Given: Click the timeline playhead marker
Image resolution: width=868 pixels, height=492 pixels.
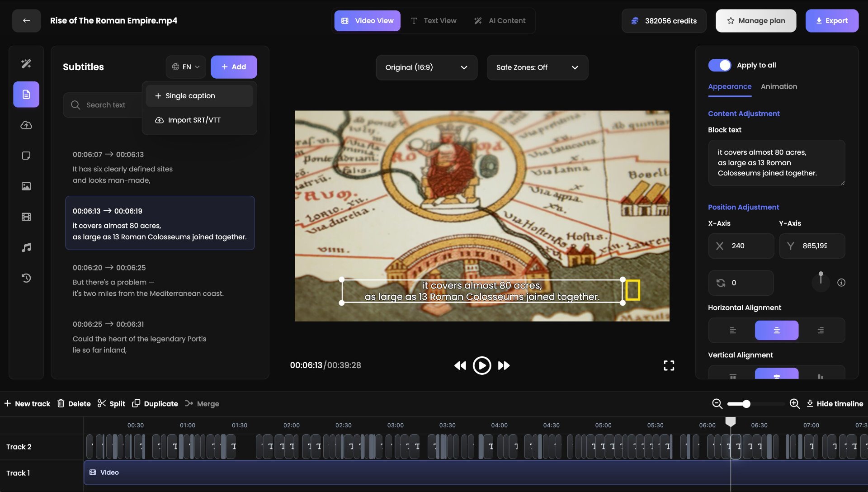Looking at the screenshot, I should (x=731, y=421).
